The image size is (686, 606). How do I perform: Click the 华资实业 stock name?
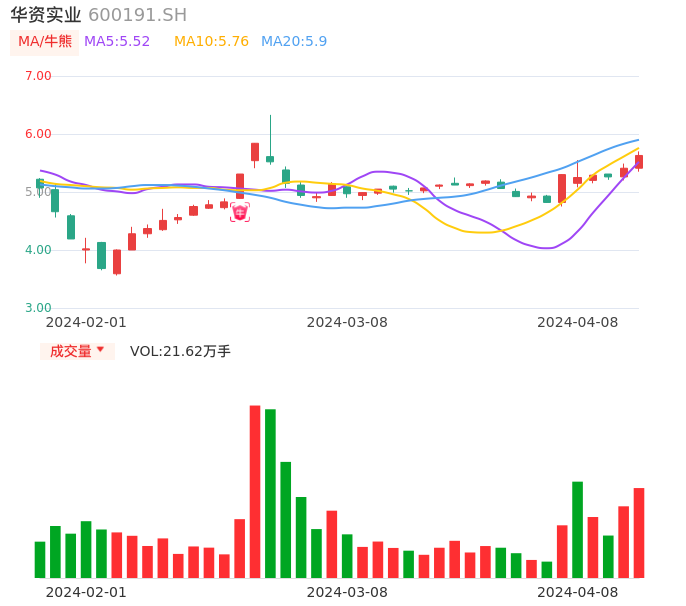tap(45, 15)
